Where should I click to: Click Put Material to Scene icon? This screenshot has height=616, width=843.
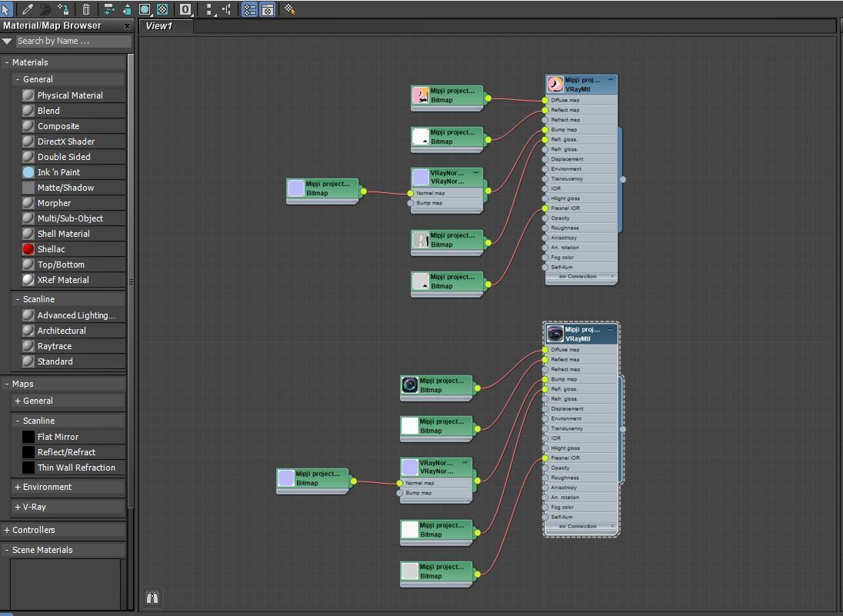45,8
